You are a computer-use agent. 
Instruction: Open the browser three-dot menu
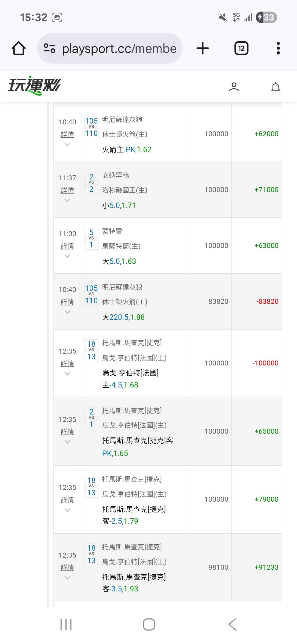(278, 48)
